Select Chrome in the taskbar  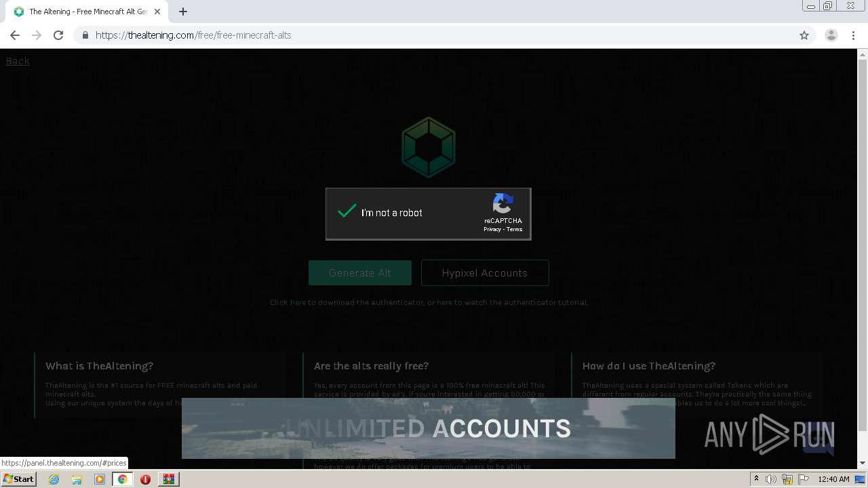(x=122, y=479)
